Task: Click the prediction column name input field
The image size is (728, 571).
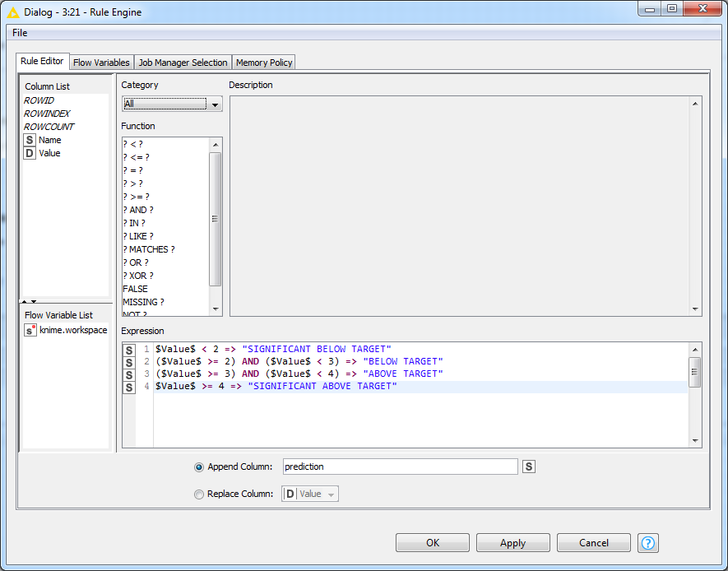Action: click(401, 467)
